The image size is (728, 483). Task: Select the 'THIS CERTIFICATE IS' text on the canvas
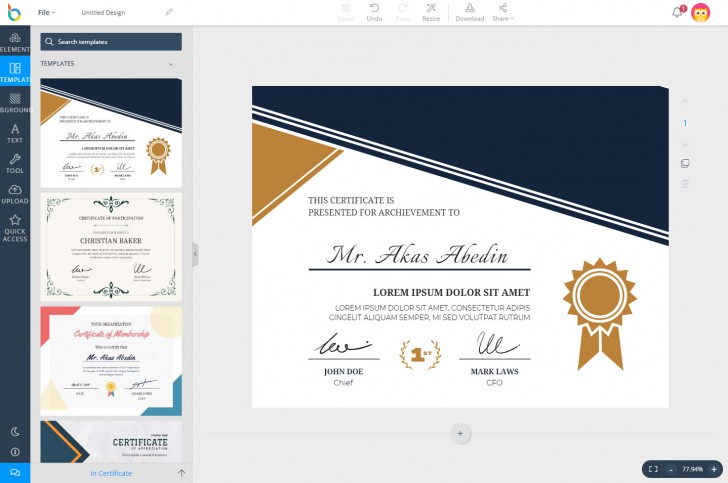[x=351, y=200]
